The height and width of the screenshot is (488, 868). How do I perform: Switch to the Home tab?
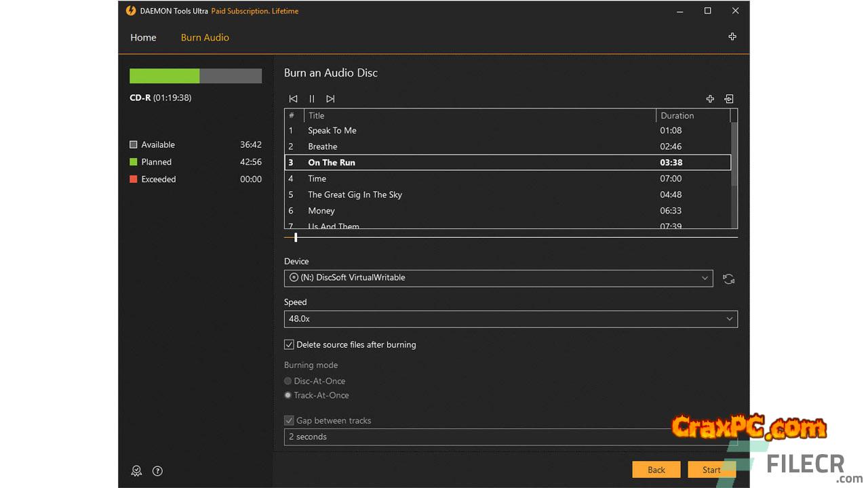tap(143, 37)
